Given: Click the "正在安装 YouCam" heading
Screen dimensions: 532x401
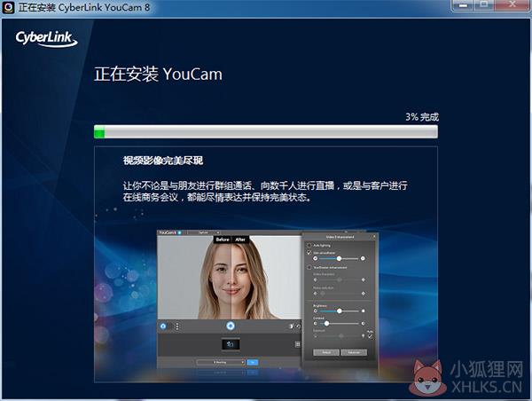Looking at the screenshot, I should 158,74.
